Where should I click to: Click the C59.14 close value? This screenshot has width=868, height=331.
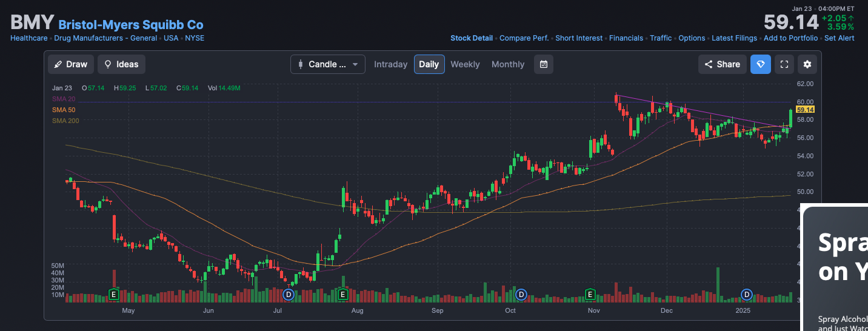(x=187, y=88)
